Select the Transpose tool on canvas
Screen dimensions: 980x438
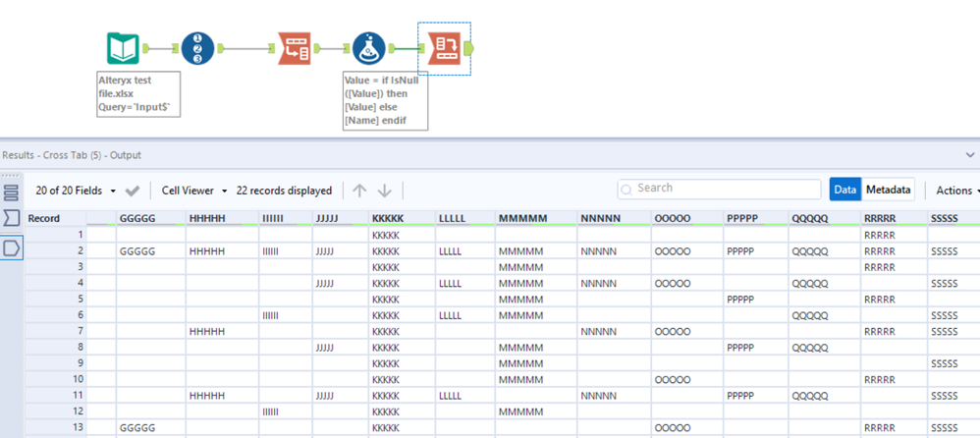(x=294, y=49)
